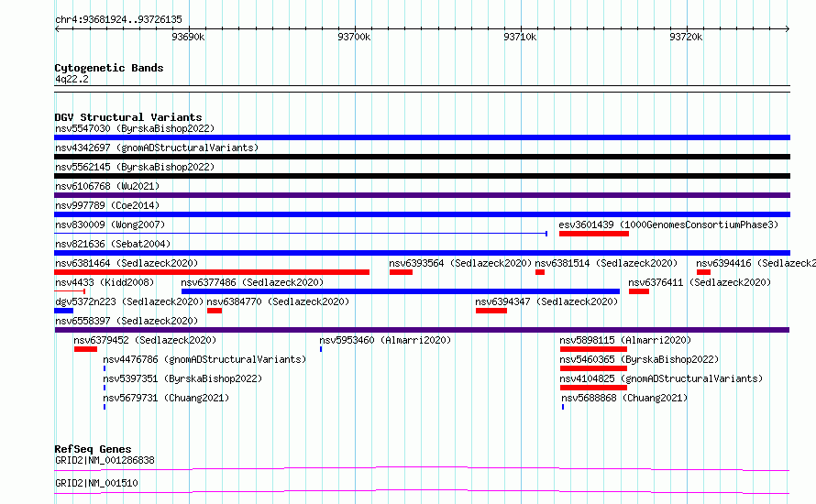Open nsv5688868 (Chuang2021) label
The width and height of the screenshot is (816, 504).
624,398
